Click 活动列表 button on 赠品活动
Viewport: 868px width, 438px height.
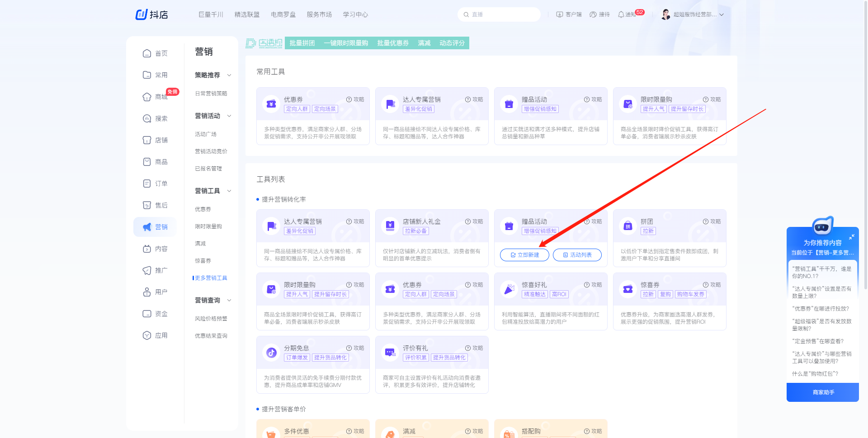[577, 255]
